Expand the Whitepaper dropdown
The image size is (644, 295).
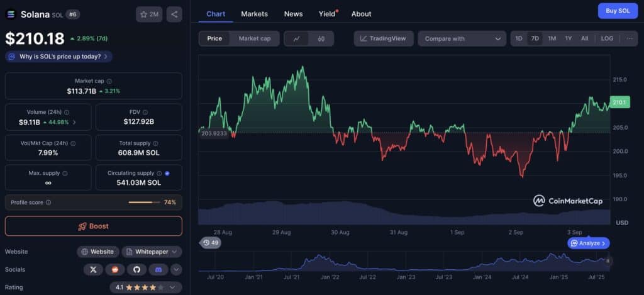tap(152, 252)
